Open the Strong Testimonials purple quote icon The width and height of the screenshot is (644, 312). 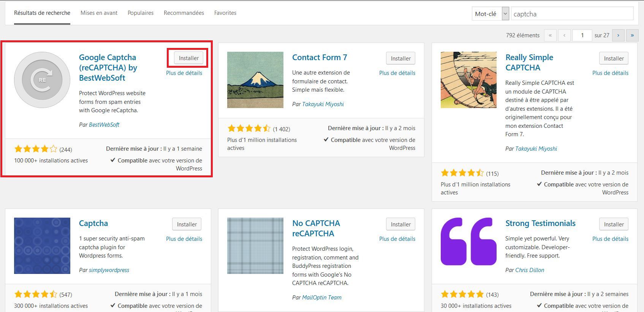click(468, 242)
